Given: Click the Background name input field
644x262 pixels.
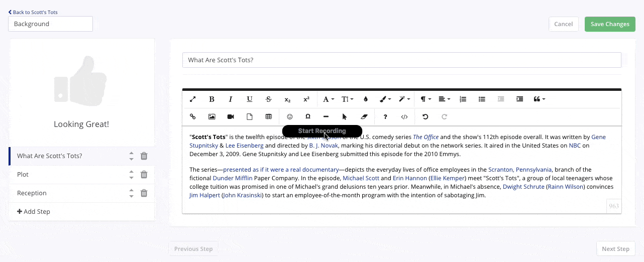Looking at the screenshot, I should [x=50, y=24].
